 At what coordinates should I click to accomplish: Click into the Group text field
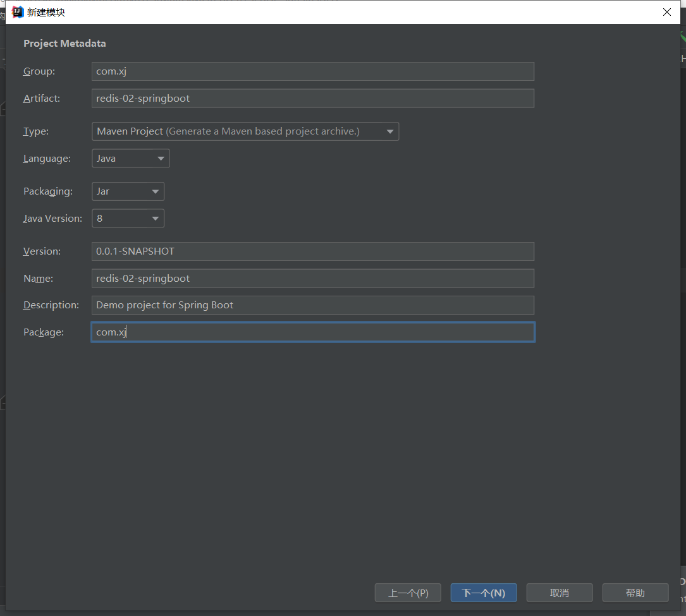click(312, 71)
